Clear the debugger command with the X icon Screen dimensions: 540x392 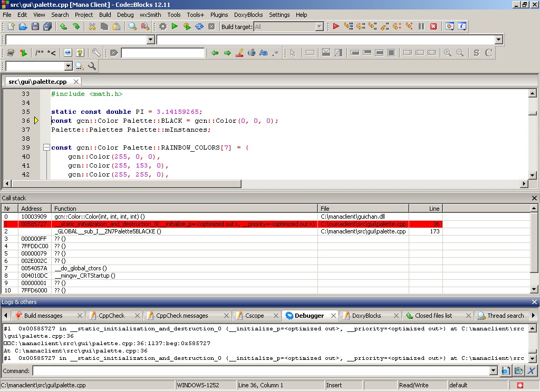[532, 371]
